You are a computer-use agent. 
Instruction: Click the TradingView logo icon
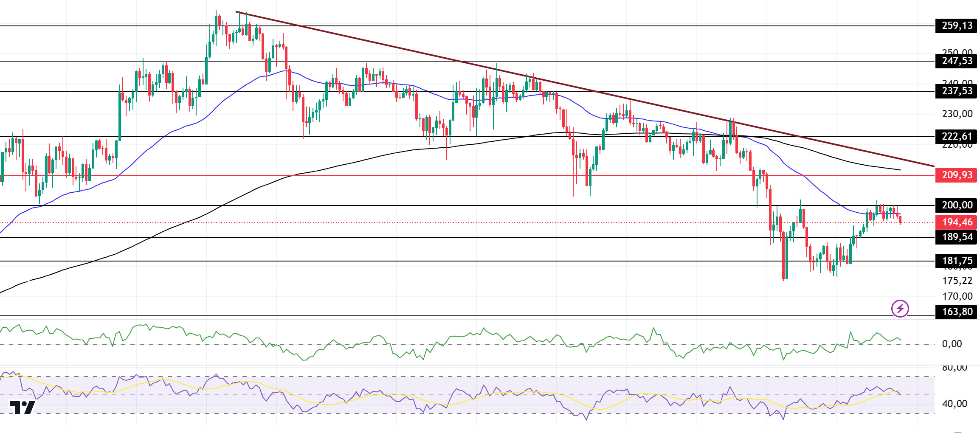pos(22,408)
